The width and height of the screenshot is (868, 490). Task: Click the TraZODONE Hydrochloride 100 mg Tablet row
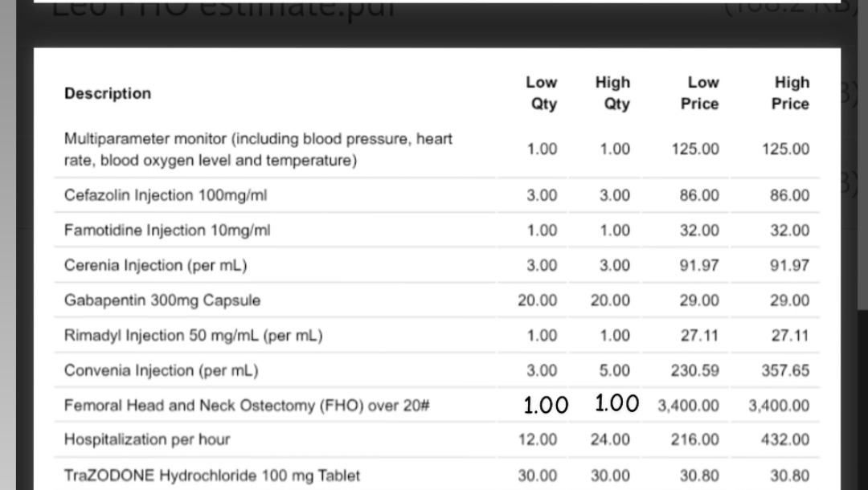tap(212, 476)
